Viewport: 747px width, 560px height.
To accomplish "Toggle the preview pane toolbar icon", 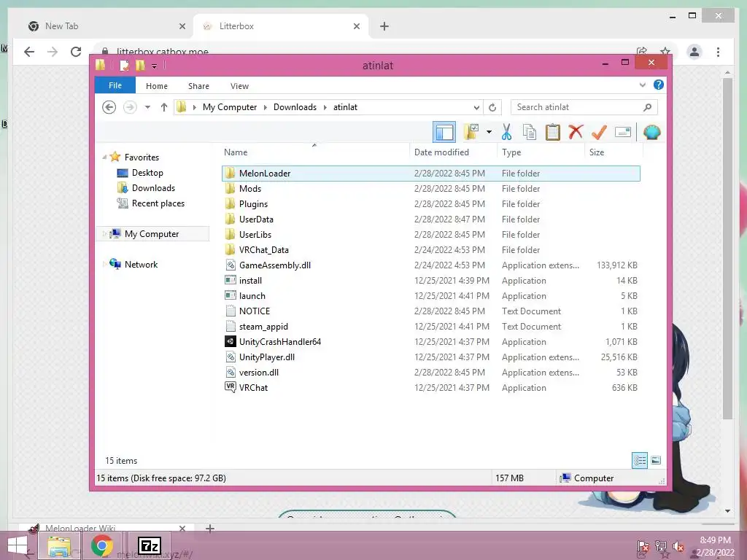I will [444, 132].
